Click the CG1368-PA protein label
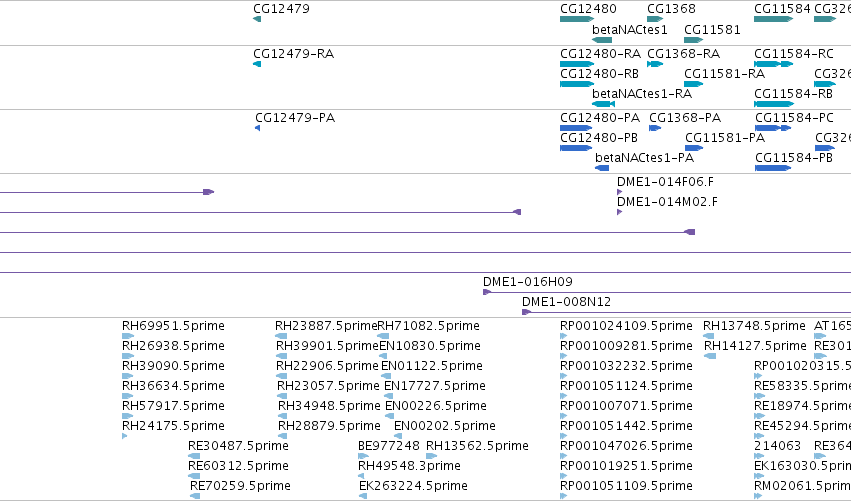 pyautogui.click(x=685, y=118)
